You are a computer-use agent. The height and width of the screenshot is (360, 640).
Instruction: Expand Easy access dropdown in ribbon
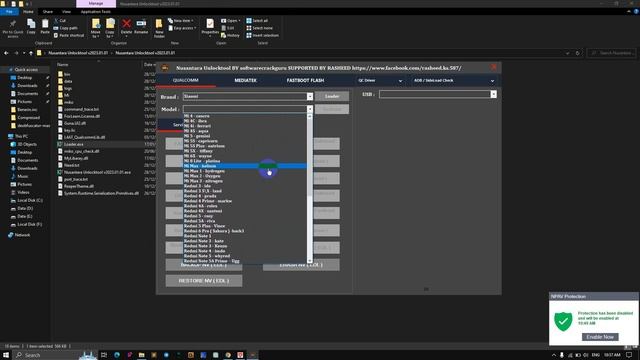point(182,28)
